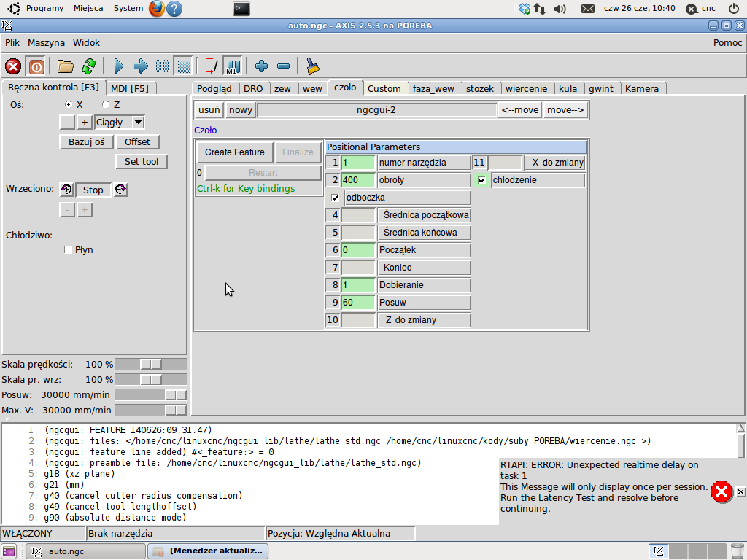
Task: Click the Posuw parameter field with 60
Action: 358,303
